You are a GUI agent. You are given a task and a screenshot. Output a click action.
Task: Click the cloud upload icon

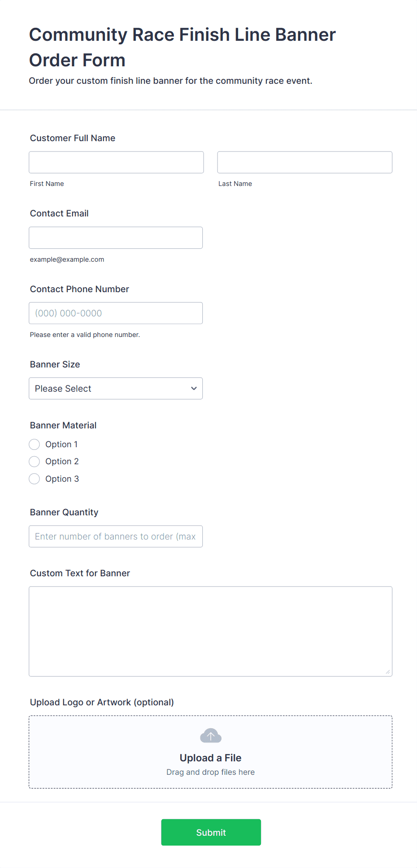click(210, 735)
